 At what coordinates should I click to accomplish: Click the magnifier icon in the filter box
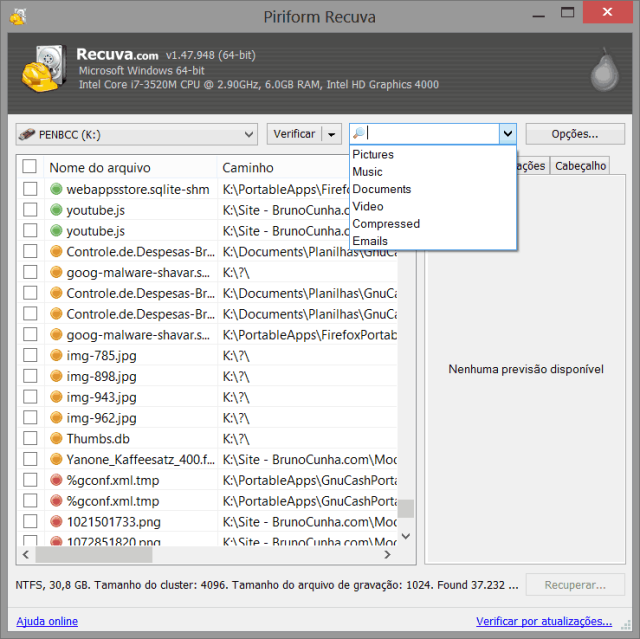[359, 133]
